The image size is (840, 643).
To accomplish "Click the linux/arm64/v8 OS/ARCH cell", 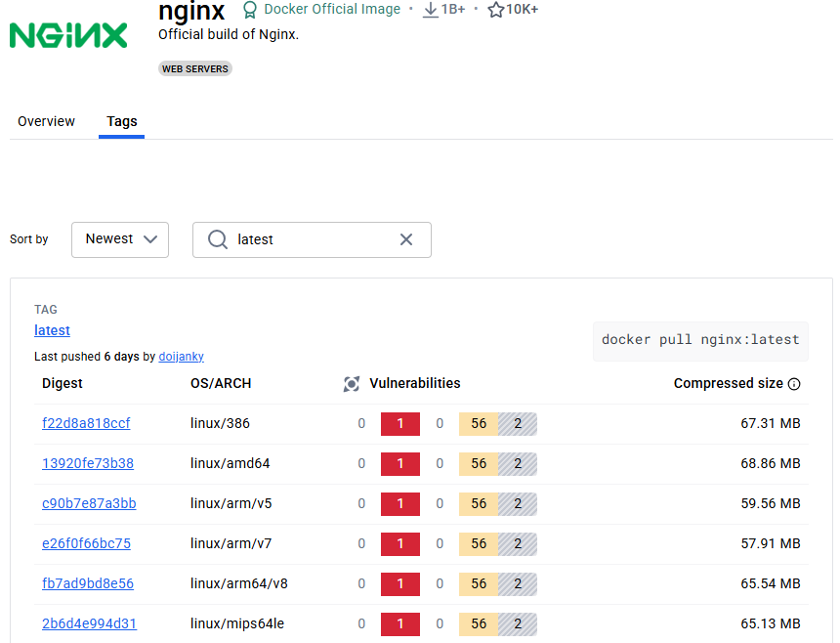I will tap(239, 583).
